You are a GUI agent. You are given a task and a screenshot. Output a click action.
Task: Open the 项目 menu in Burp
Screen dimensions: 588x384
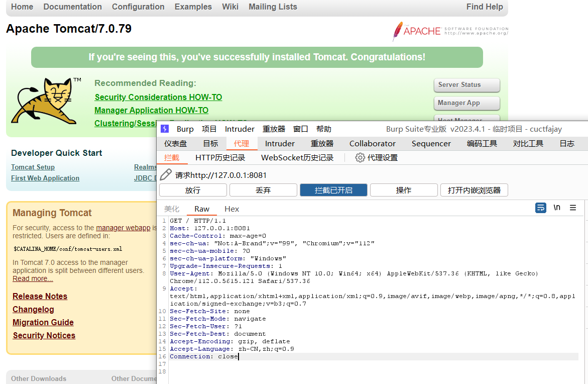(x=209, y=129)
